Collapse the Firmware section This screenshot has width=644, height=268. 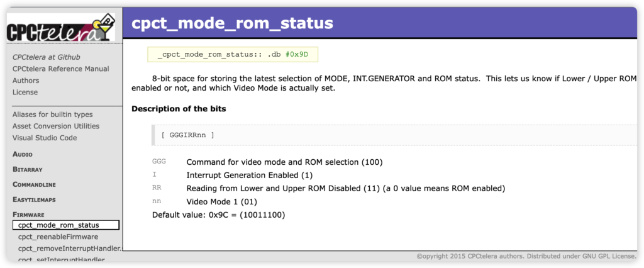28,215
